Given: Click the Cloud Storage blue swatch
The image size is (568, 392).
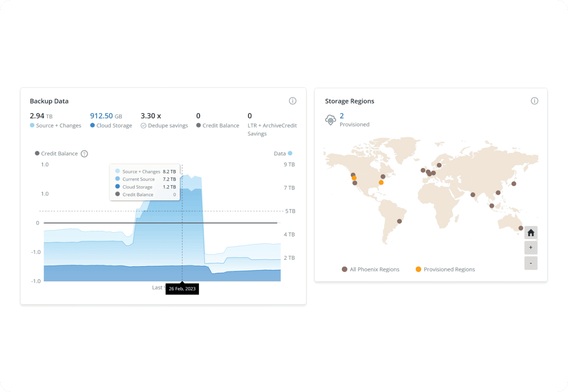Looking at the screenshot, I should tap(93, 125).
